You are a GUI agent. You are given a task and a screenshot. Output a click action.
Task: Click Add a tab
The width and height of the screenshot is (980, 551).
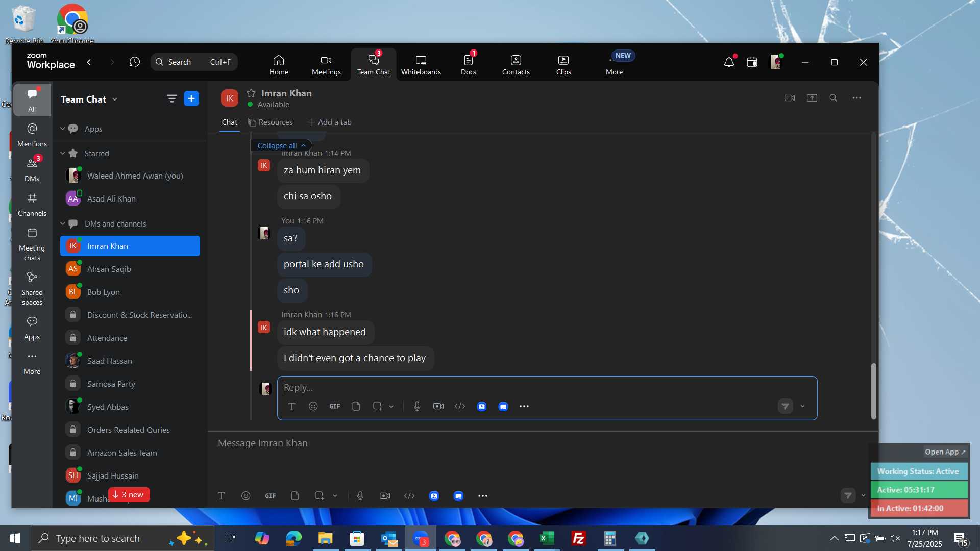pos(329,122)
